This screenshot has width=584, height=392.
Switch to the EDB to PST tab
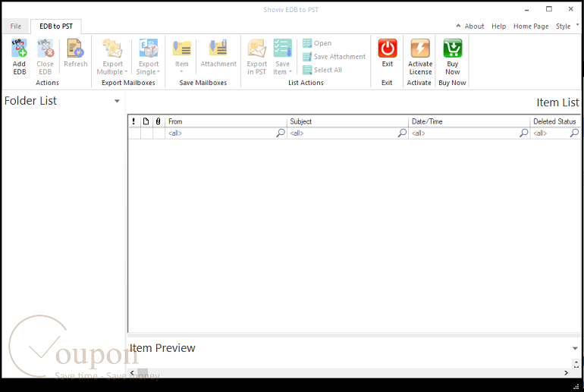[x=56, y=26]
